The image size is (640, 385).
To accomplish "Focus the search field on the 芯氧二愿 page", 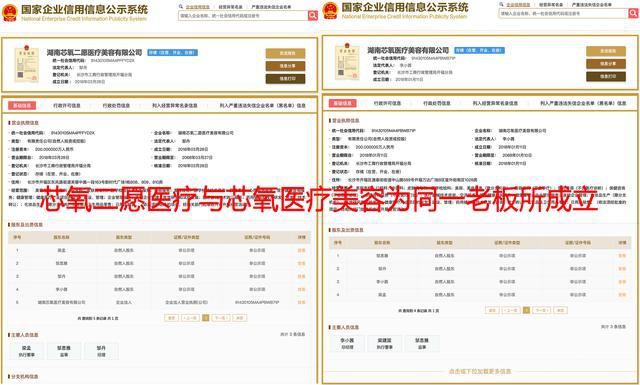I will tap(243, 16).
